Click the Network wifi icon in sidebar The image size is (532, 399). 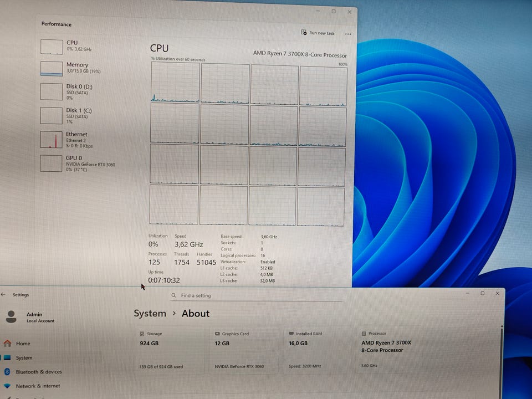[x=7, y=386]
